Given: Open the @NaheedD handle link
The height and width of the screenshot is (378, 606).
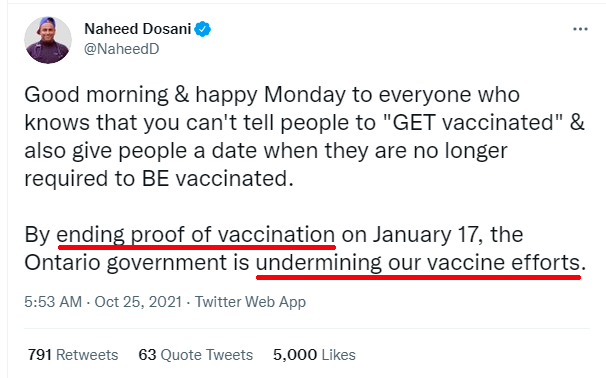Looking at the screenshot, I should point(121,49).
